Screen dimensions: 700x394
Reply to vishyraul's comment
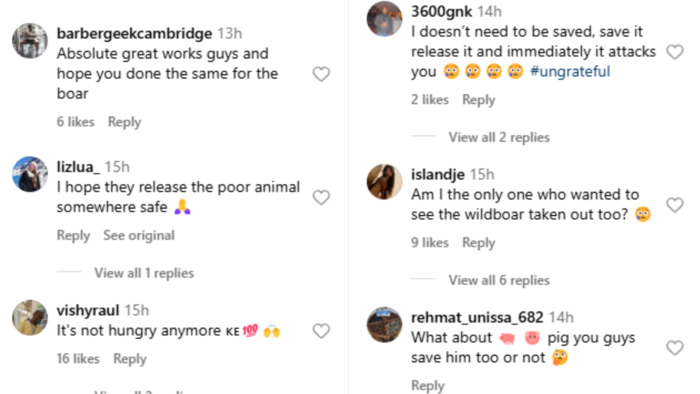point(129,359)
